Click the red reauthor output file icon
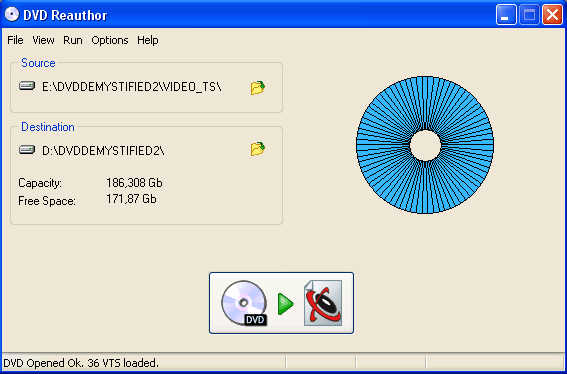567x374 pixels. [x=323, y=303]
